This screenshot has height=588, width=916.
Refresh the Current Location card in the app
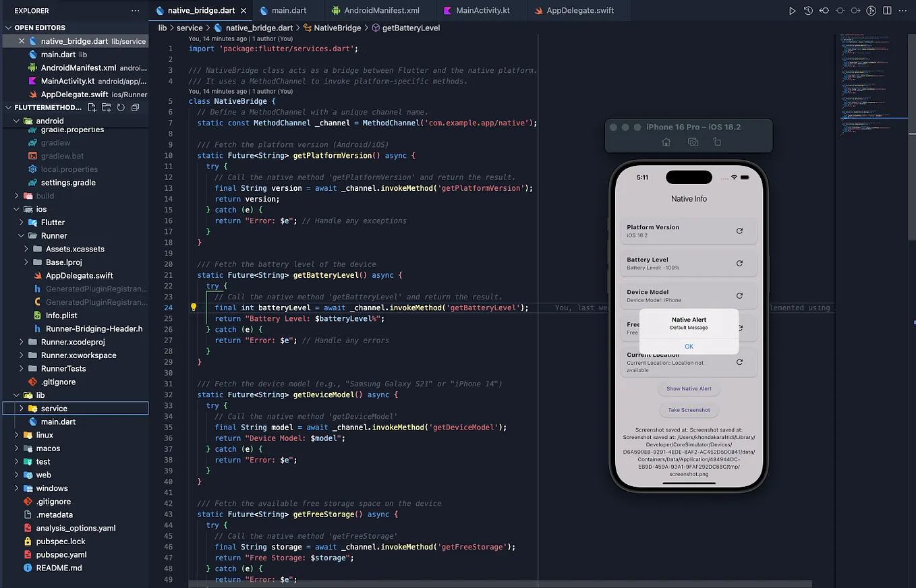(x=739, y=361)
